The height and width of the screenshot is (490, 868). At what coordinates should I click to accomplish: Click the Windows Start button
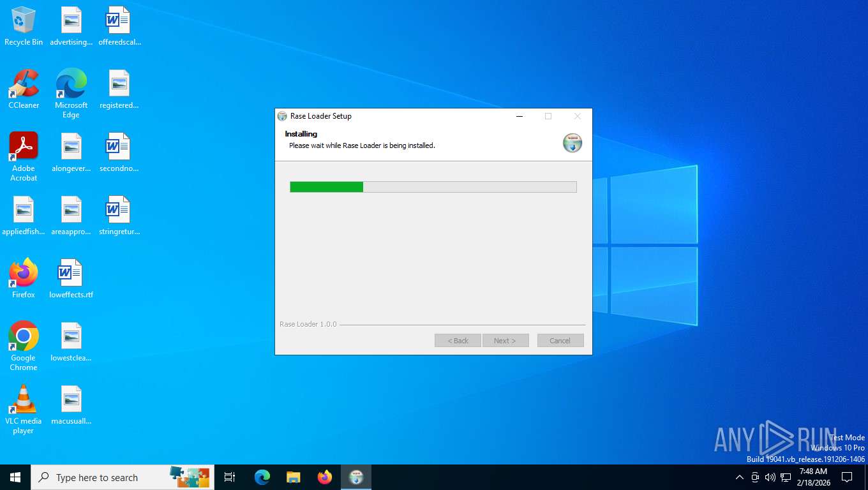pos(15,477)
